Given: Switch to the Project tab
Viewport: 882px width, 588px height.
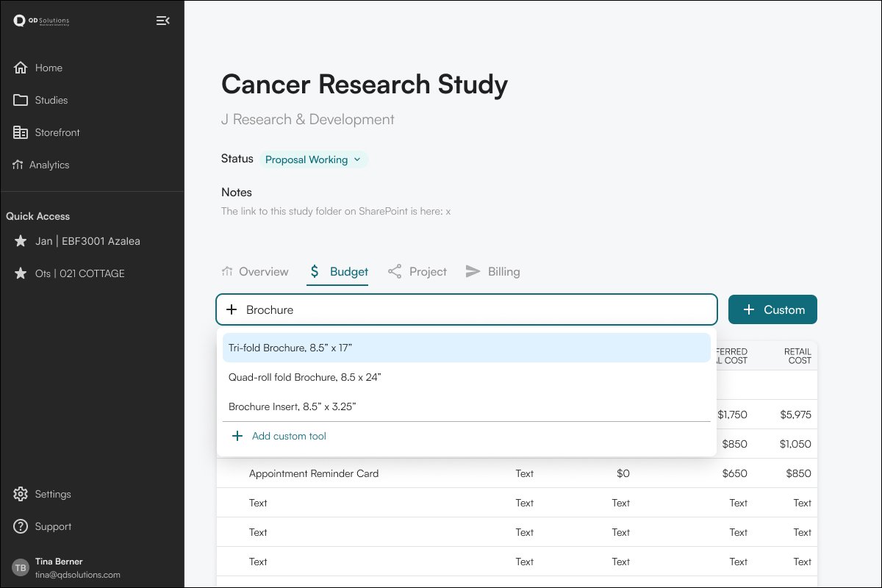Looking at the screenshot, I should point(417,272).
